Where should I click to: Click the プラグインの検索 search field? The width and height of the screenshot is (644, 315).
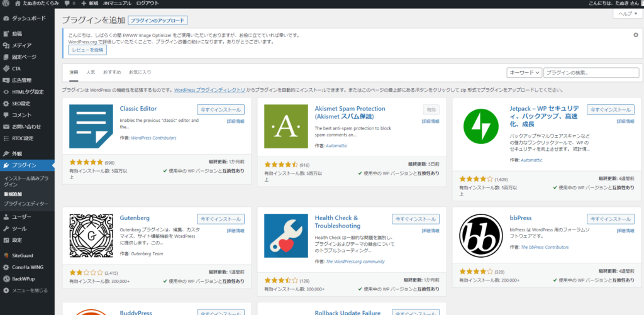pyautogui.click(x=591, y=73)
